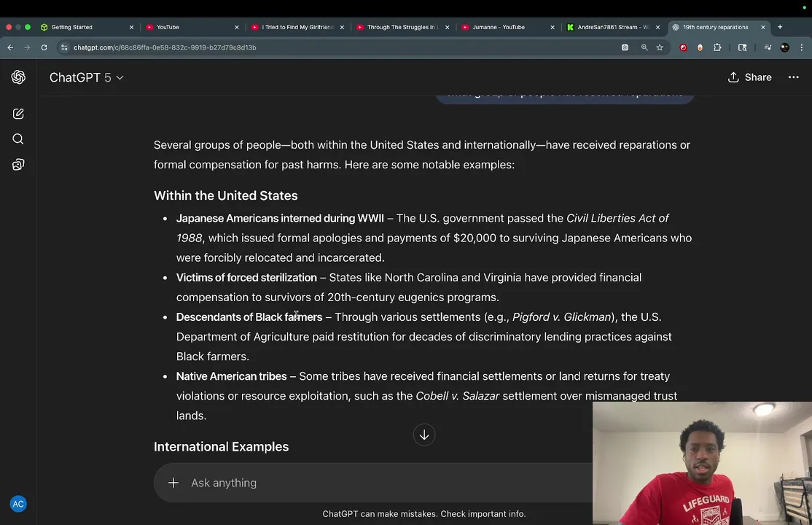Switch to AndreSan7861 Stream tab
This screenshot has width=812, height=525.
coord(613,27)
